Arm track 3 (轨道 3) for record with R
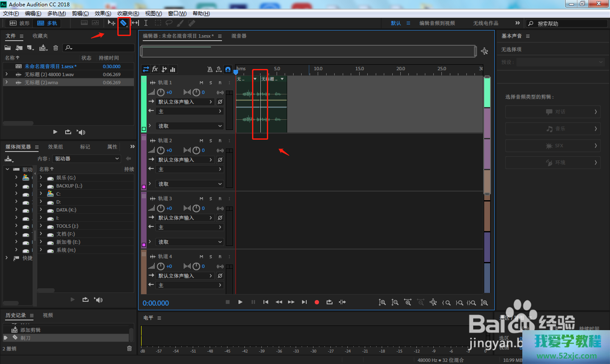The image size is (610, 364). coord(220,199)
